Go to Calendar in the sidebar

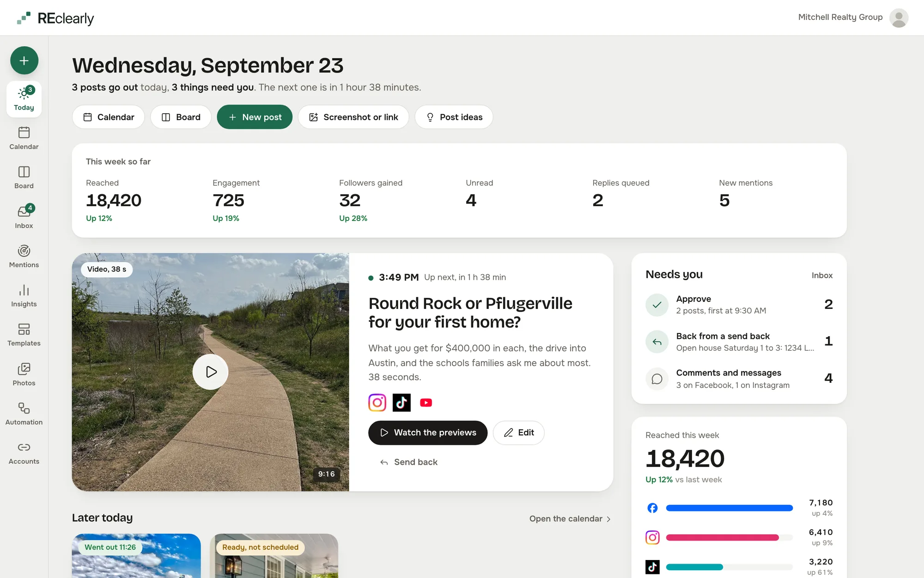click(24, 138)
